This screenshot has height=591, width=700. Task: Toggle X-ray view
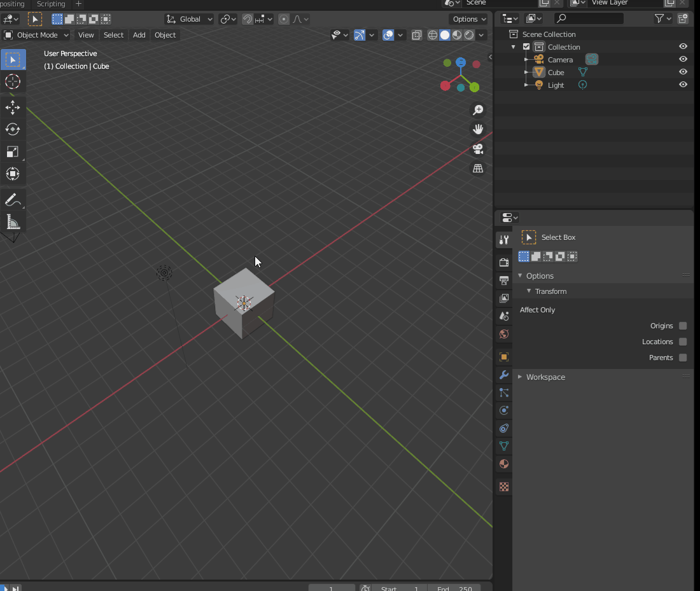[x=417, y=35]
